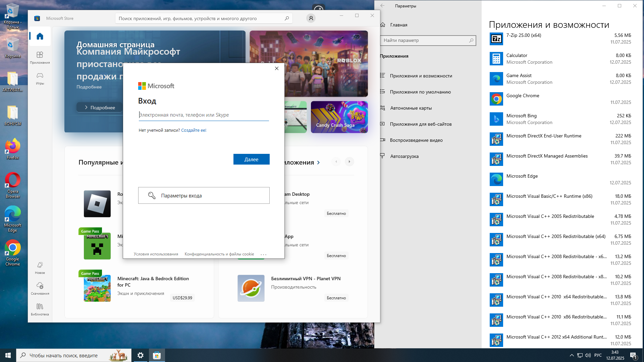
Task: Click the user account icon in Store
Action: pyautogui.click(x=311, y=18)
